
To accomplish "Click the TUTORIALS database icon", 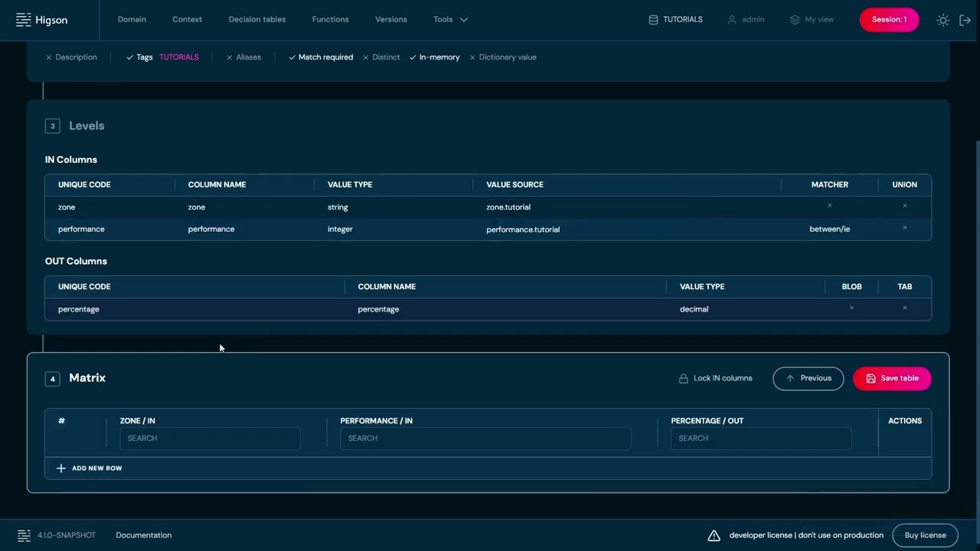I will click(x=653, y=20).
